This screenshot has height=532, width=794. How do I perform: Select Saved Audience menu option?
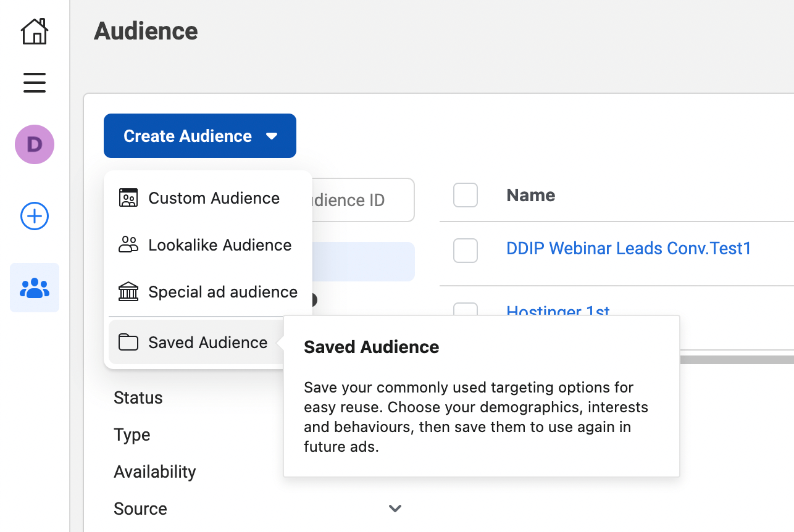coord(207,343)
